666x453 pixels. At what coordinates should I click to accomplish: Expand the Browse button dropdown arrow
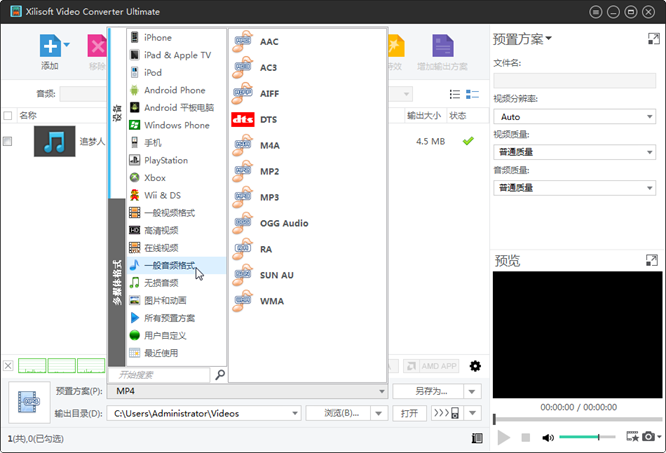378,413
